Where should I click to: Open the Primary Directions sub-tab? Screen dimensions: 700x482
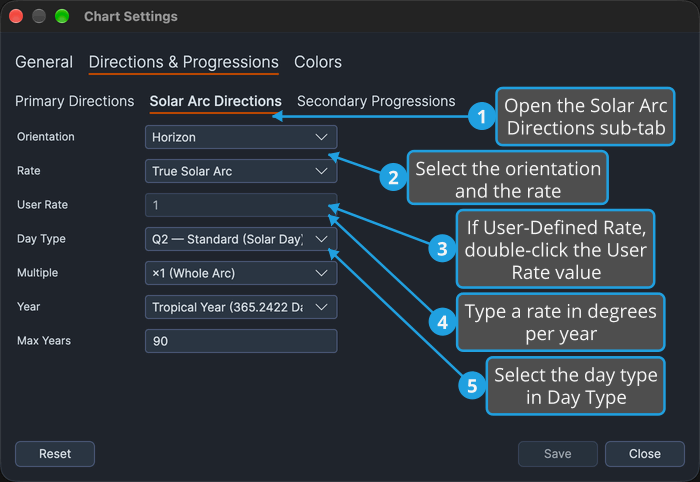[75, 101]
